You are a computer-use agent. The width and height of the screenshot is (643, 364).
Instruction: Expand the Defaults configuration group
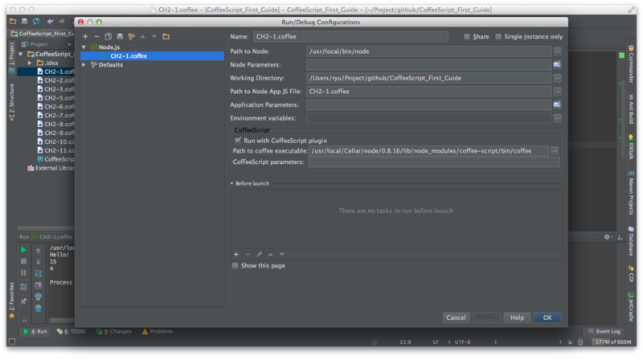[84, 65]
